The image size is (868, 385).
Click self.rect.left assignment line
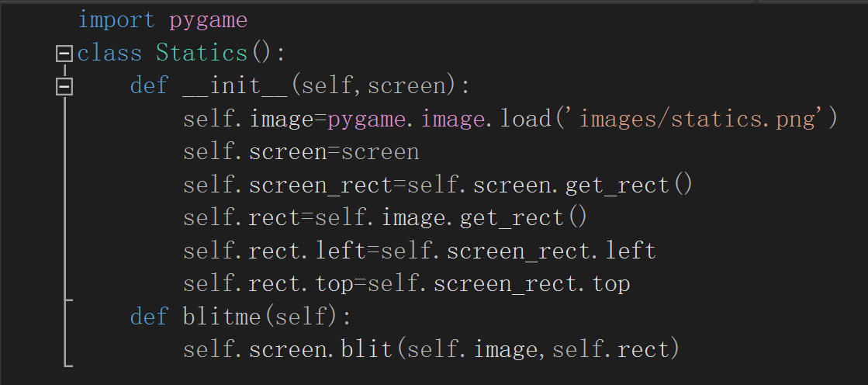click(x=420, y=251)
